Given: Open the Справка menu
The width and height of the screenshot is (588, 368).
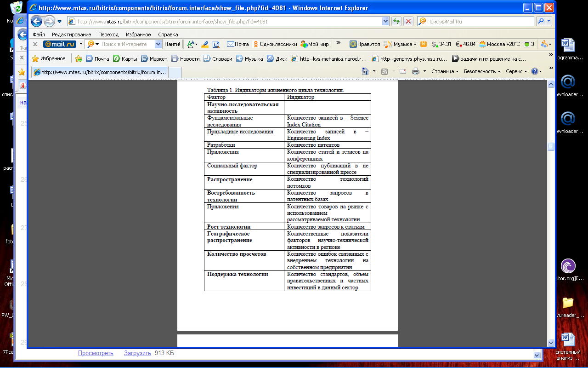Looking at the screenshot, I should pyautogui.click(x=168, y=34).
